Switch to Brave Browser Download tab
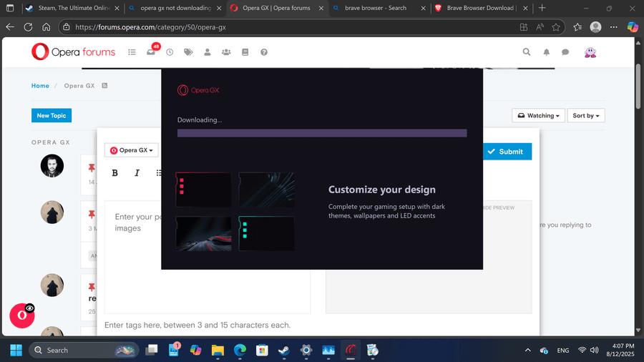This screenshot has height=362, width=644. [482, 8]
